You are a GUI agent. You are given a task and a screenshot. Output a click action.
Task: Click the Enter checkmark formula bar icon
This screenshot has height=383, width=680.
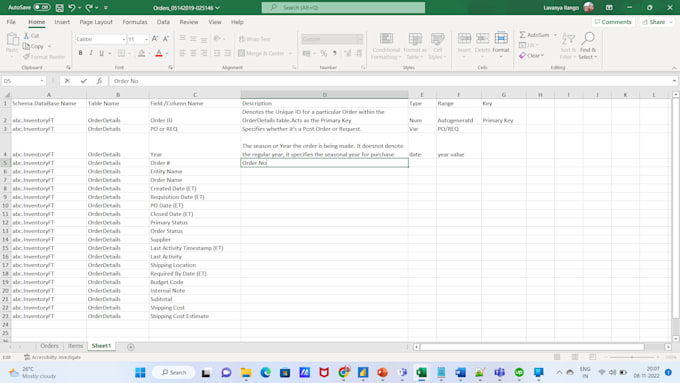(x=83, y=81)
